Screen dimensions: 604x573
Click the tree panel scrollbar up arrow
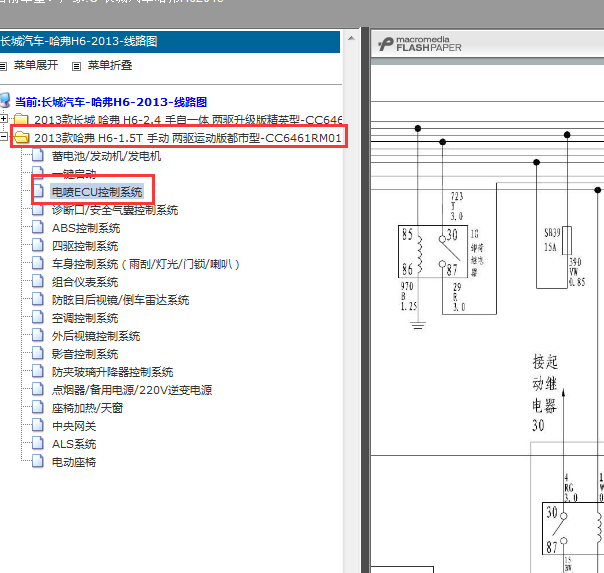[x=351, y=38]
